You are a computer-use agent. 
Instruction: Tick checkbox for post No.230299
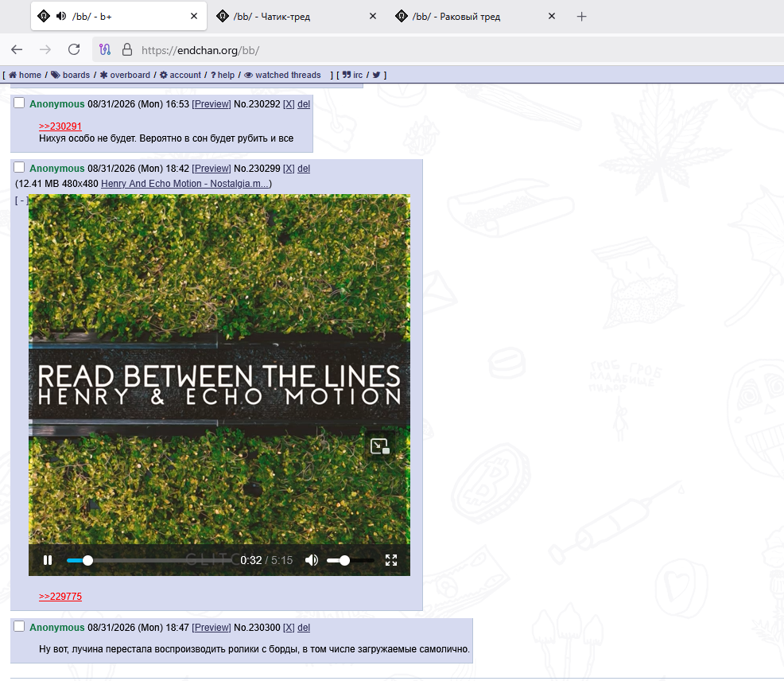click(x=19, y=166)
